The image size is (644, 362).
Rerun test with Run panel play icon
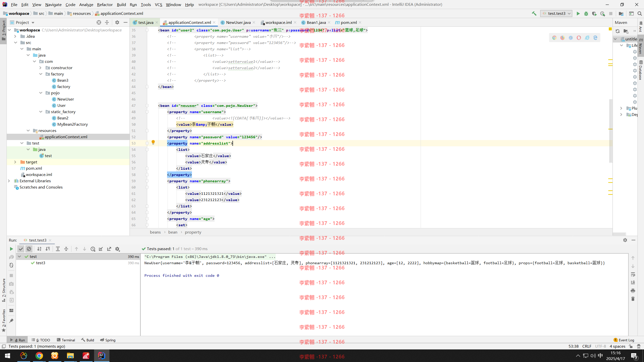point(11,249)
